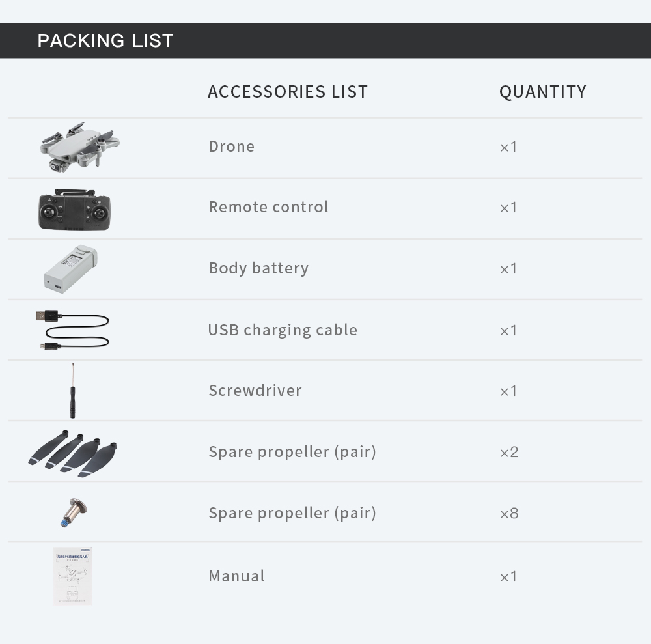Select the ACCESSORIES LIST column heading
Viewport: 651px width, 644px height.
click(288, 92)
